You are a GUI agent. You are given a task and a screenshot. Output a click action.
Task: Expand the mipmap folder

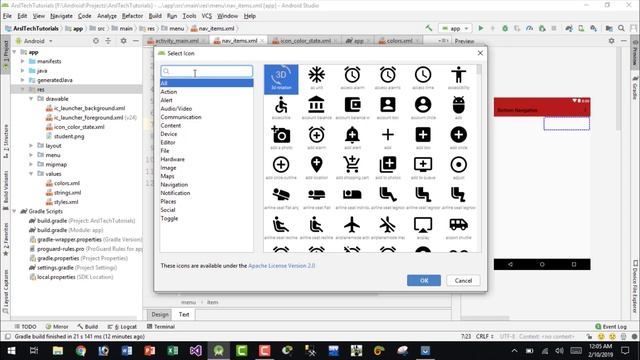pos(31,164)
